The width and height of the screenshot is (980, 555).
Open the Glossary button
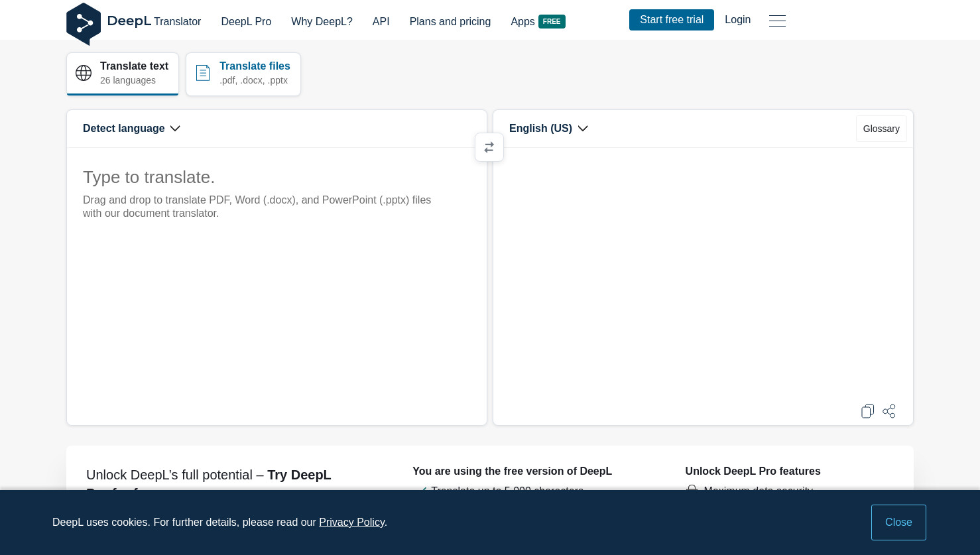[x=881, y=129]
